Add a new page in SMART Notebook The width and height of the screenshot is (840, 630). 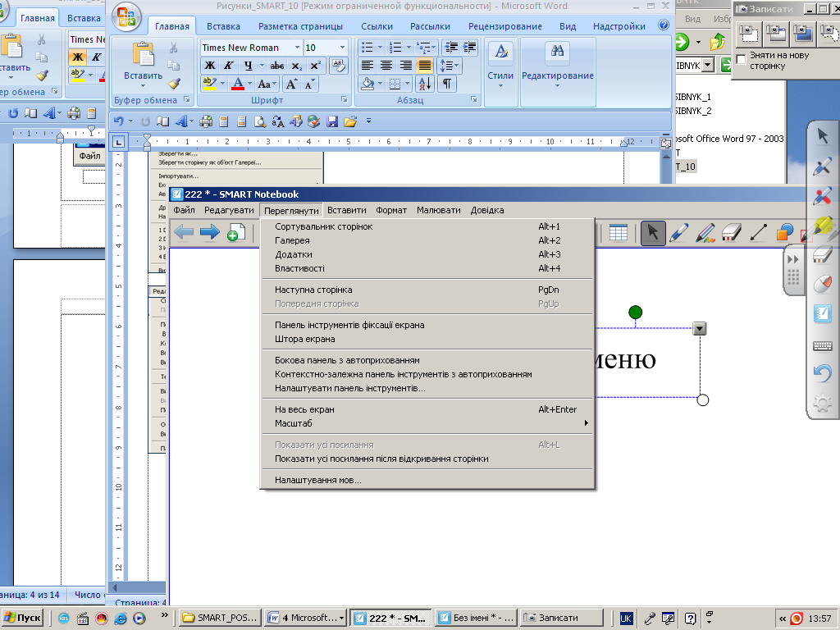[x=235, y=232]
